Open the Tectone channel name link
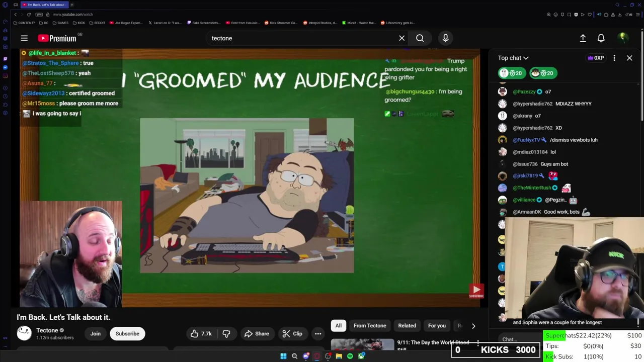The image size is (644, 362). pos(47,330)
